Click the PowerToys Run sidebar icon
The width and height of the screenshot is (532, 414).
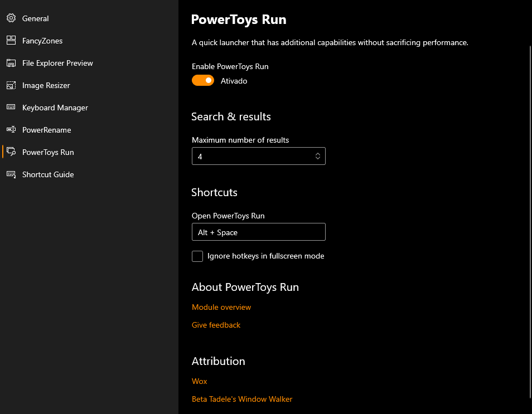11,152
